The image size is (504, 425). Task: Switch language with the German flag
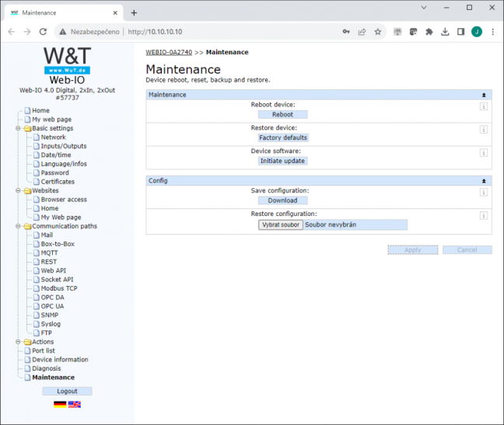coord(60,405)
